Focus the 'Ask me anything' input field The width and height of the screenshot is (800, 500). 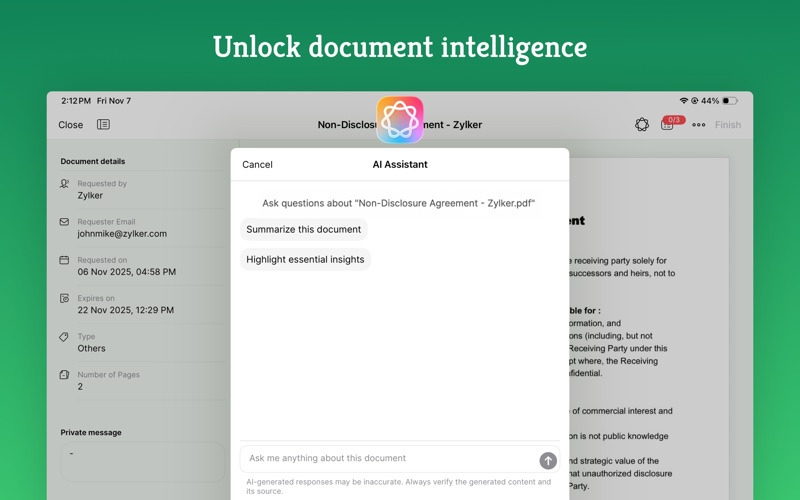[x=390, y=459]
